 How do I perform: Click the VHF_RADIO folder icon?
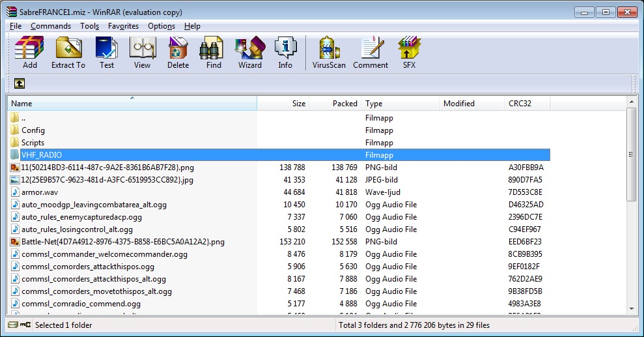(x=15, y=154)
